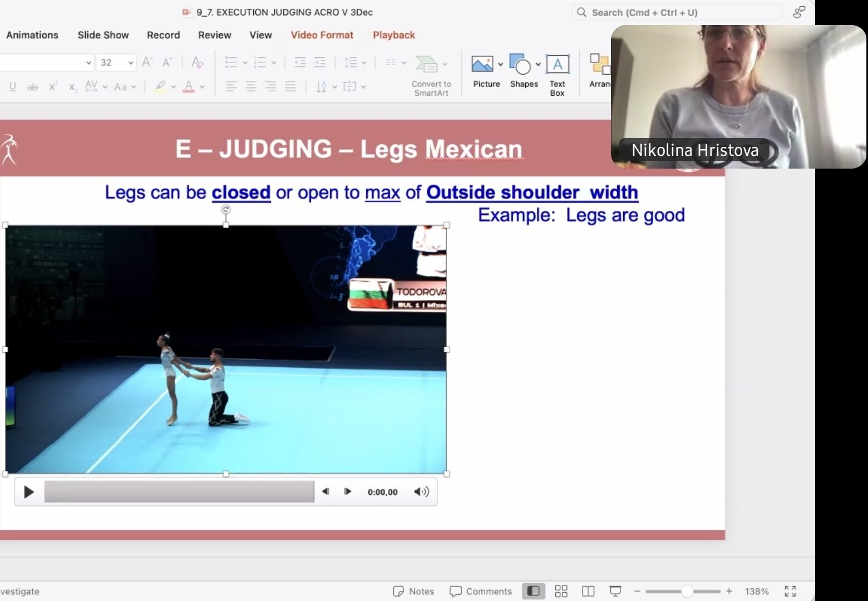Toggle Normal view button

point(533,591)
